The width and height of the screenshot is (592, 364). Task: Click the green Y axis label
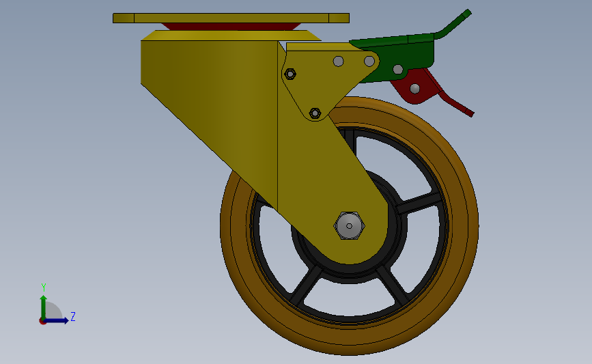44,288
